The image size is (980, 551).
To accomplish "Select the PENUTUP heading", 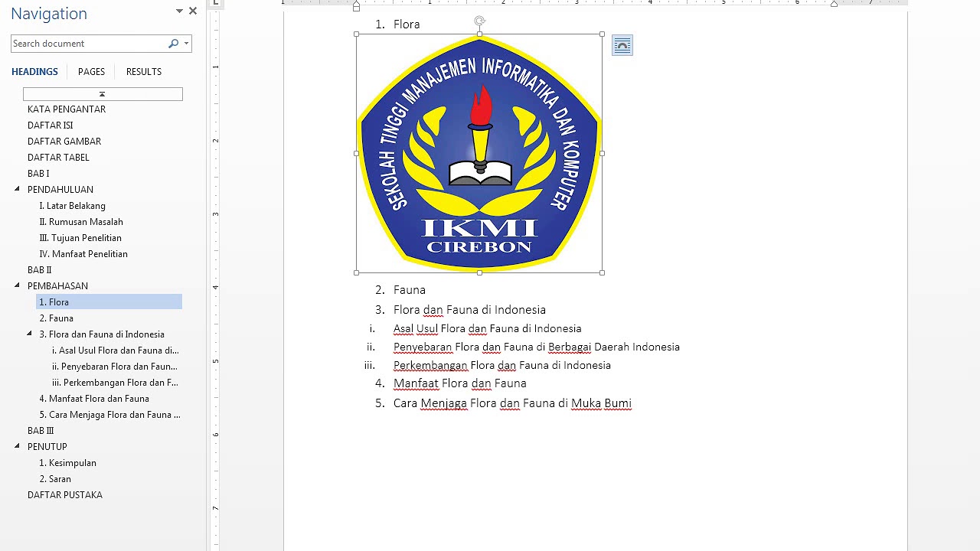I will pos(47,447).
